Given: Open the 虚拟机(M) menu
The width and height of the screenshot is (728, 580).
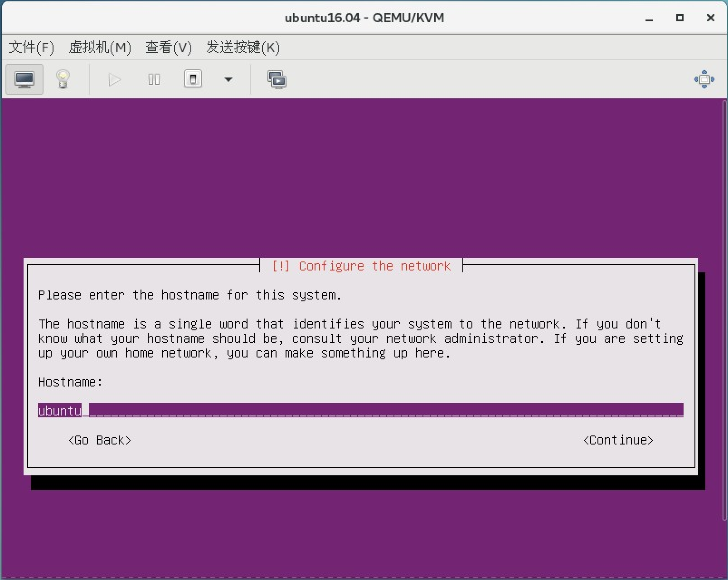Looking at the screenshot, I should [100, 47].
